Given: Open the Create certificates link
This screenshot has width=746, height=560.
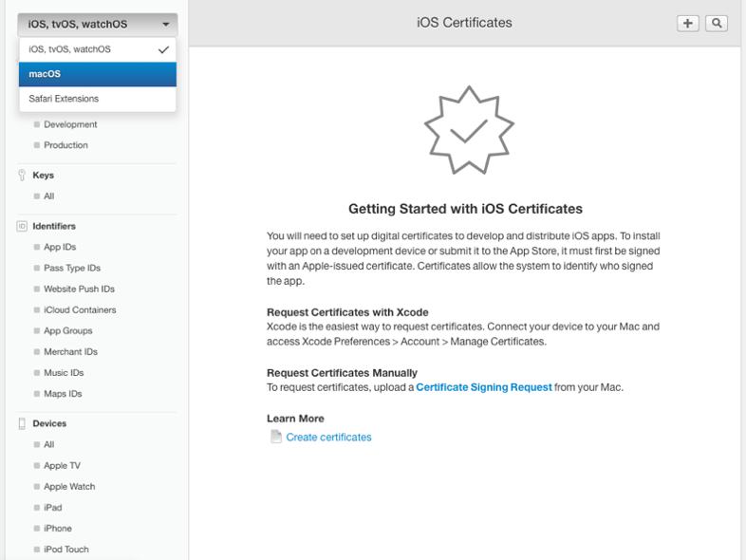Looking at the screenshot, I should tap(328, 438).
